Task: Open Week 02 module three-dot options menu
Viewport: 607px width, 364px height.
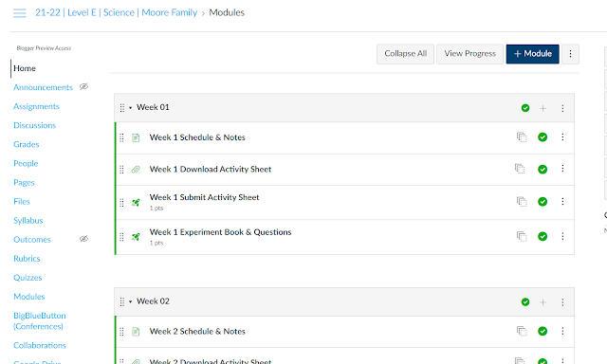Action: click(562, 302)
